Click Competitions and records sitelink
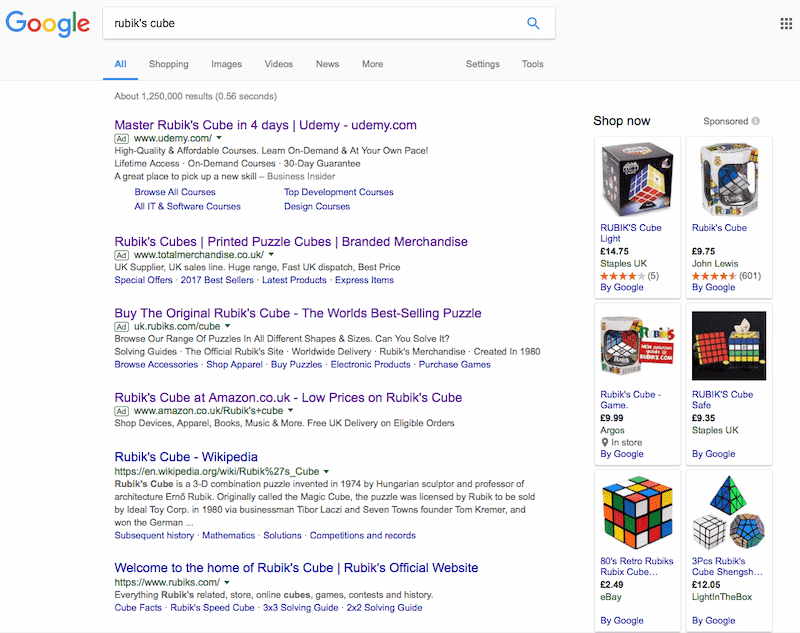Screen dimensions: 800x633 [x=363, y=535]
